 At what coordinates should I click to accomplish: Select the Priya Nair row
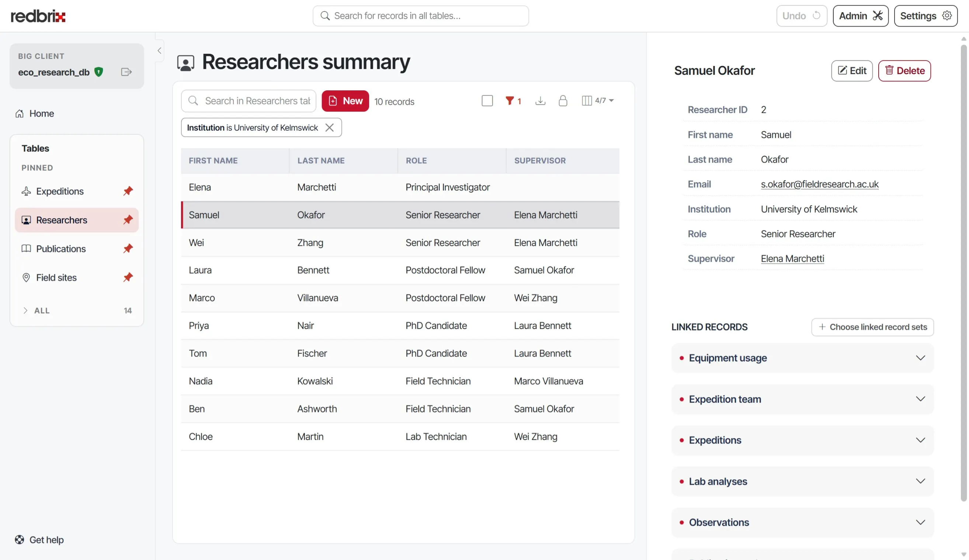click(400, 326)
